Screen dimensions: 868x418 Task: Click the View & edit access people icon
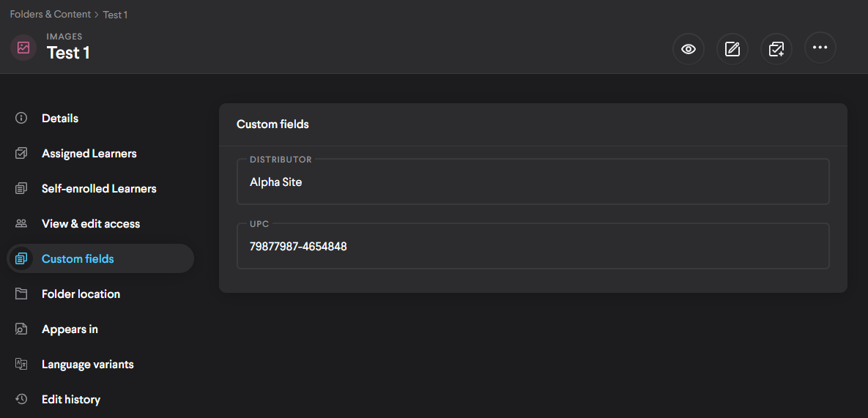pyautogui.click(x=21, y=224)
